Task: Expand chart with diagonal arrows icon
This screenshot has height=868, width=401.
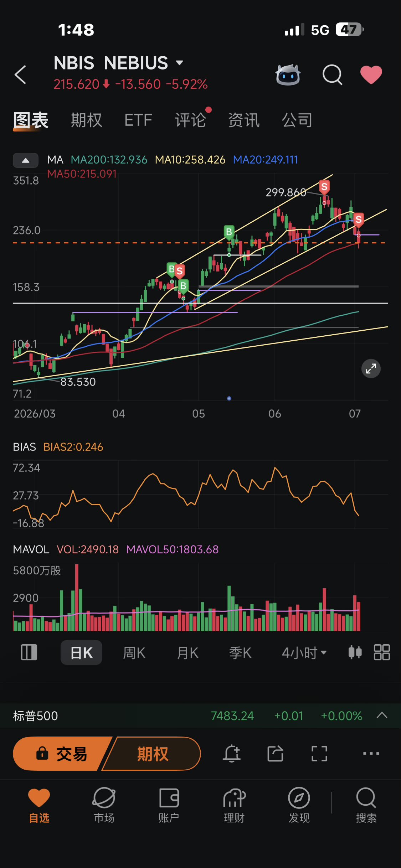Action: [x=371, y=368]
